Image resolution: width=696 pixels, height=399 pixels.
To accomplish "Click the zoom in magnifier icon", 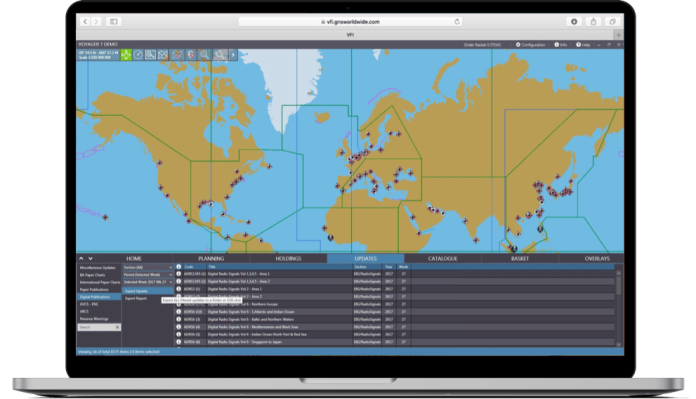I will [204, 55].
